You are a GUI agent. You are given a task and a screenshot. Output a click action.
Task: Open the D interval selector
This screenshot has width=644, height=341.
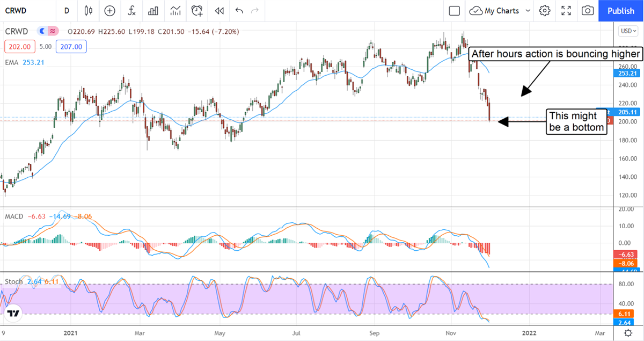67,11
